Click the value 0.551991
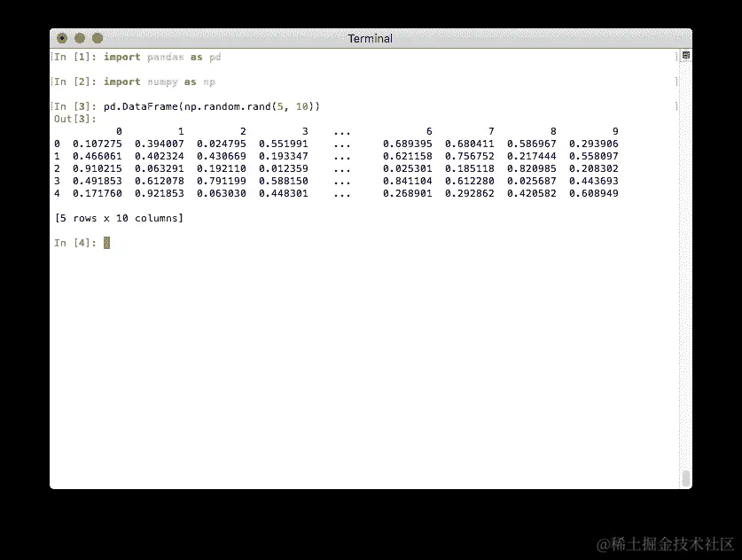 click(x=283, y=144)
